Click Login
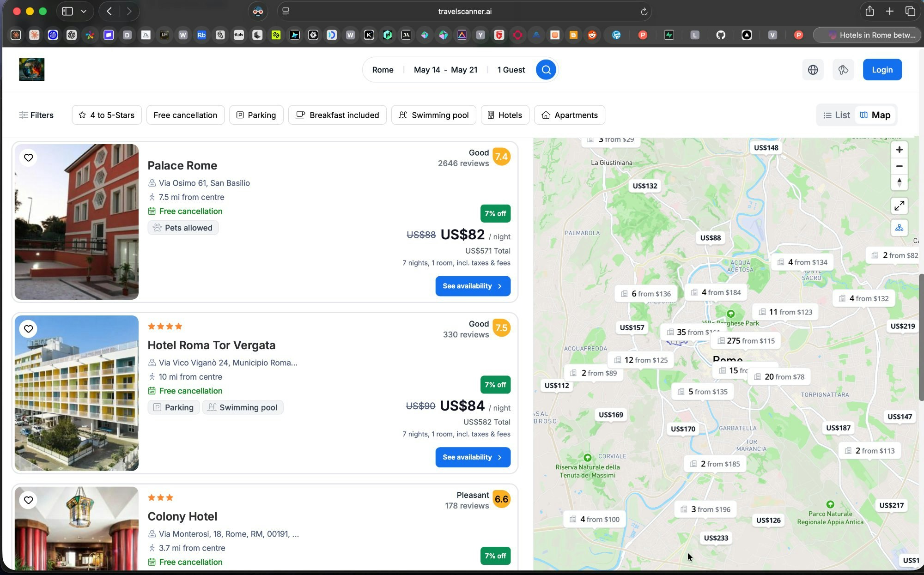 882,69
